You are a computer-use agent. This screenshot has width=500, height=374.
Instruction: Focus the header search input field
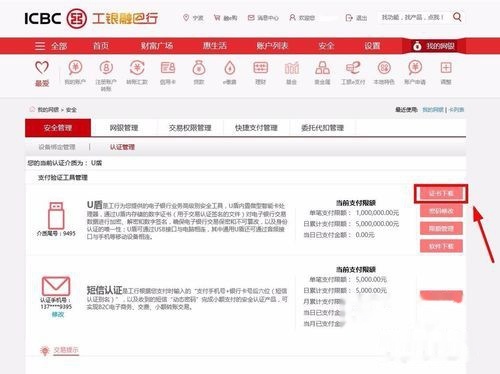pos(414,17)
